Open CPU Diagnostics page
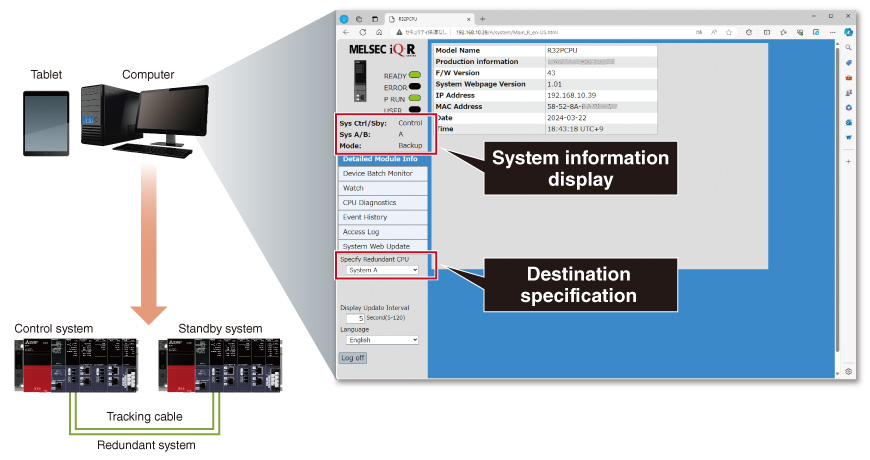Screen dimensions: 870x460 point(382,203)
